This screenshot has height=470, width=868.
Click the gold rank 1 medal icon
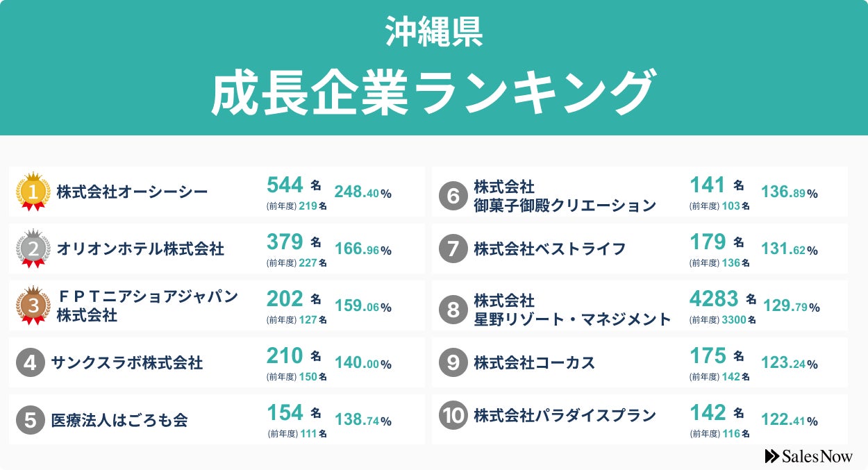pos(33,191)
